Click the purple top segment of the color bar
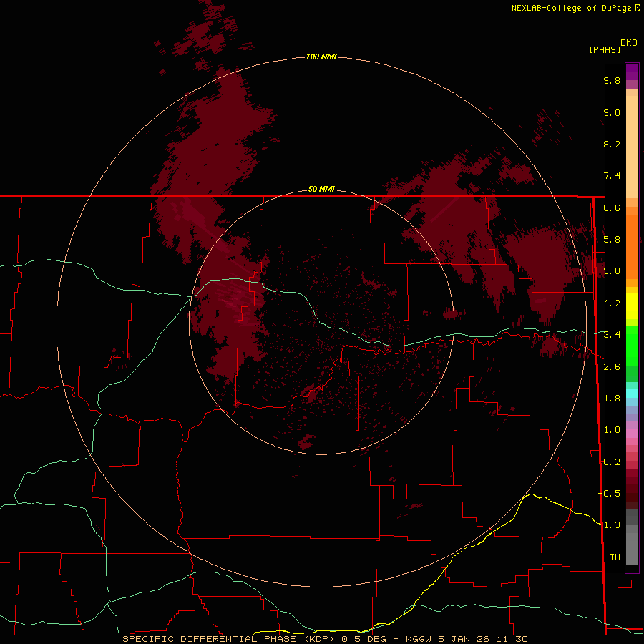Image resolution: width=644 pixels, height=644 pixels. tap(632, 72)
